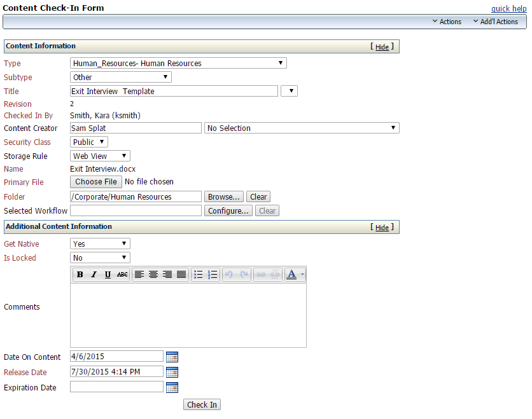Apply italic formatting in the Comments toolbar
This screenshot has height=419, width=532.
pyautogui.click(x=94, y=274)
